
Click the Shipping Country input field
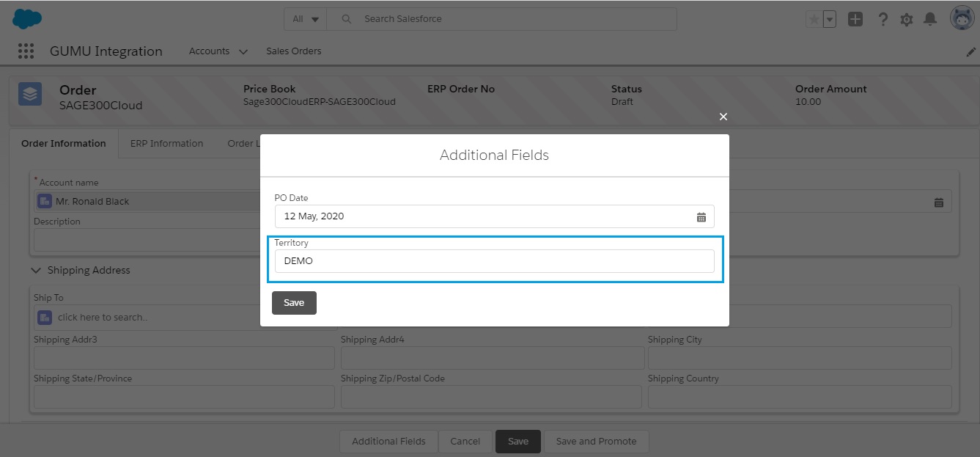coord(800,397)
